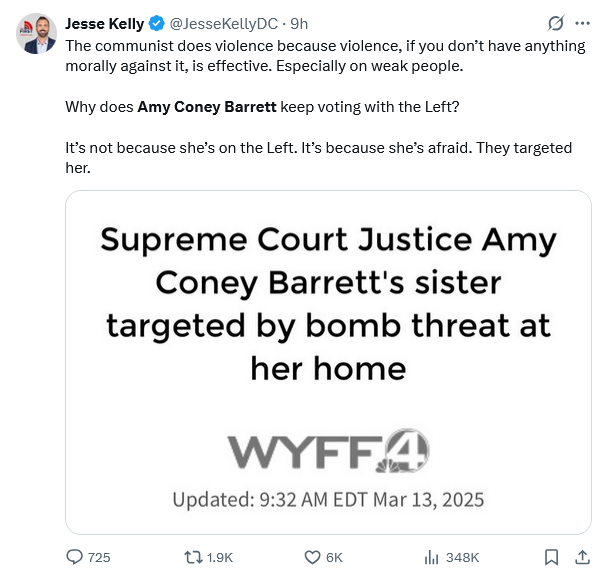Click the 6K likes count
609x579 pixels.
point(334,557)
